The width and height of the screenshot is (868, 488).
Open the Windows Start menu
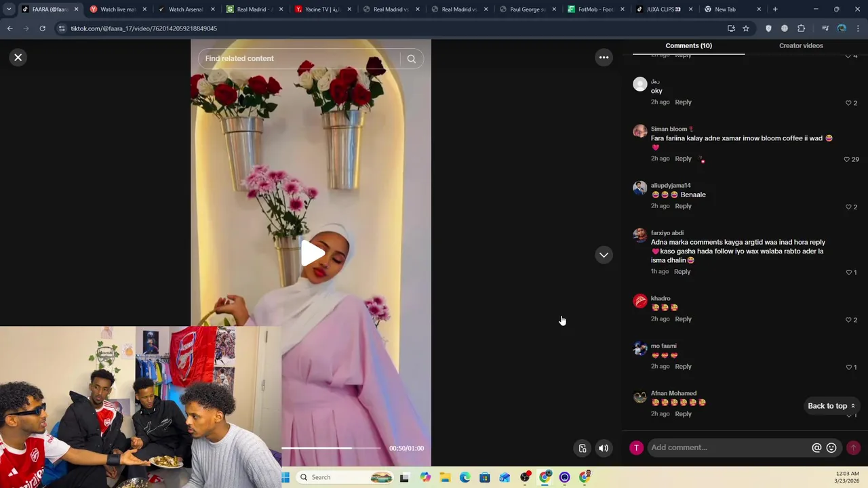(x=285, y=477)
